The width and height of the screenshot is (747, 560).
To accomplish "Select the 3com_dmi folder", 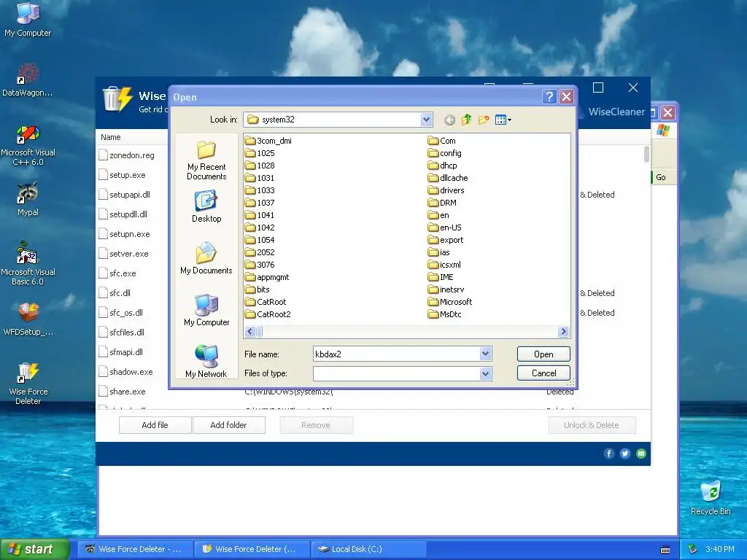I will [268, 141].
